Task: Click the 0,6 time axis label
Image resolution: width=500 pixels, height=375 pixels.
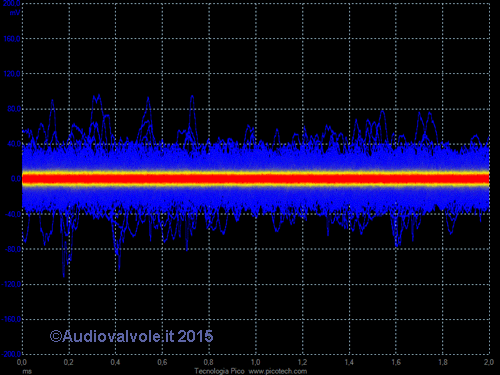Action: click(162, 362)
